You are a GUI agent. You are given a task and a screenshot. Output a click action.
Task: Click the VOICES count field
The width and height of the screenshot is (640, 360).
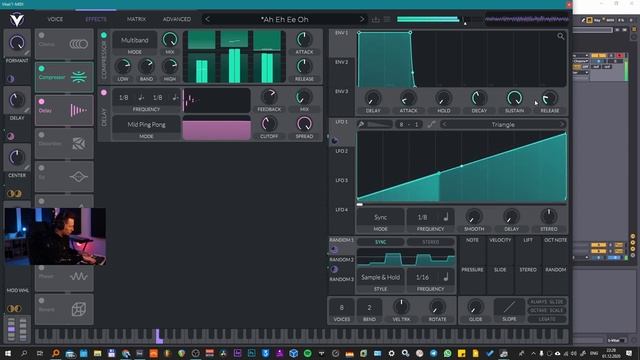click(x=342, y=307)
